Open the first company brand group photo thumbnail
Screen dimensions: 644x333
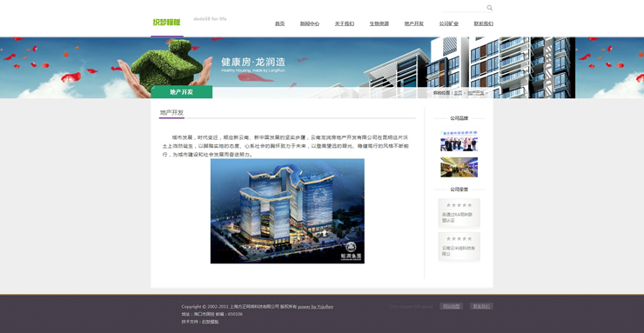460,141
